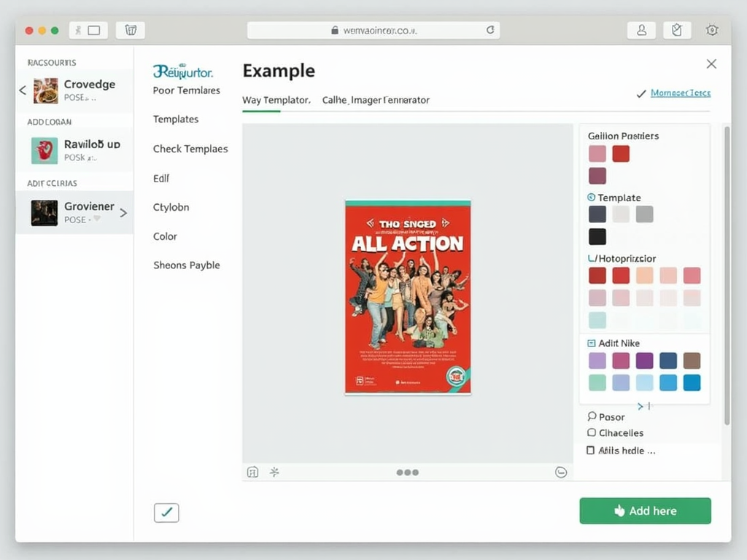
Task: Click the three-dot pager below the canvas
Action: point(407,472)
